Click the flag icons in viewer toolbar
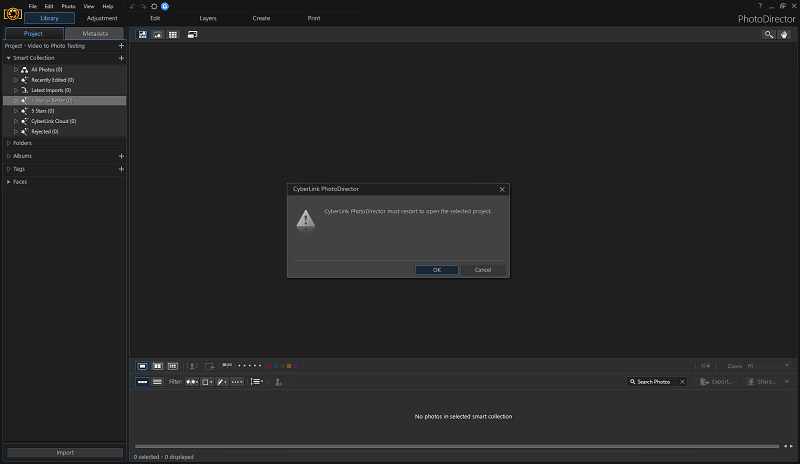 pyautogui.click(x=227, y=366)
